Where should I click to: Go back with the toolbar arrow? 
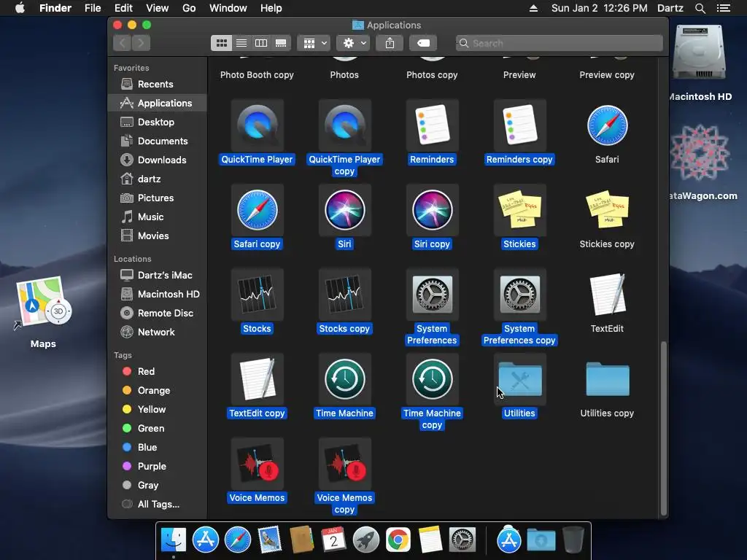[123, 43]
